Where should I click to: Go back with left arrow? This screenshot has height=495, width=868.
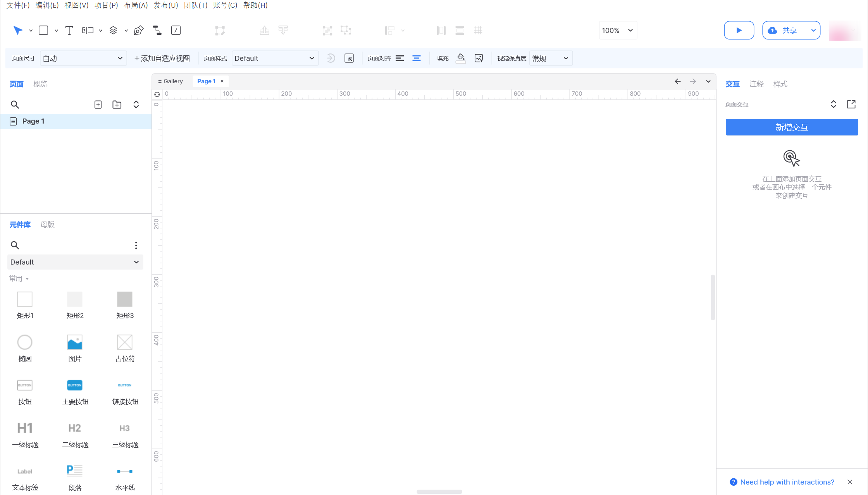pyautogui.click(x=678, y=81)
